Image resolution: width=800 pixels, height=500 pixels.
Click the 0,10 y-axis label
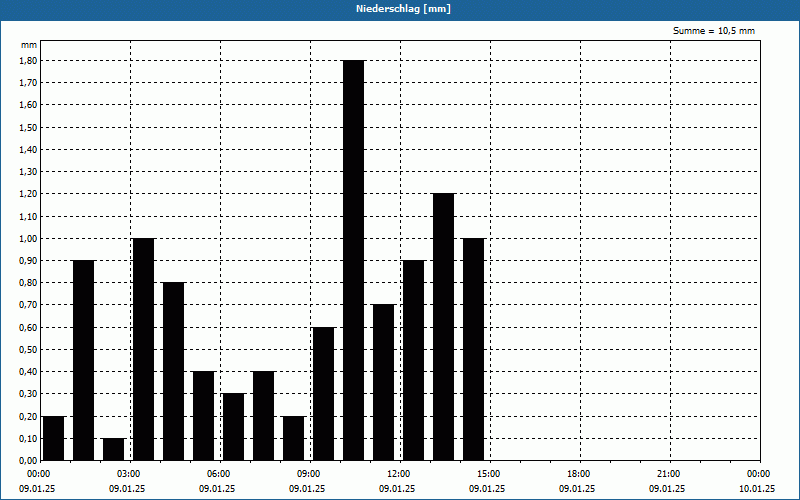[x=28, y=438]
